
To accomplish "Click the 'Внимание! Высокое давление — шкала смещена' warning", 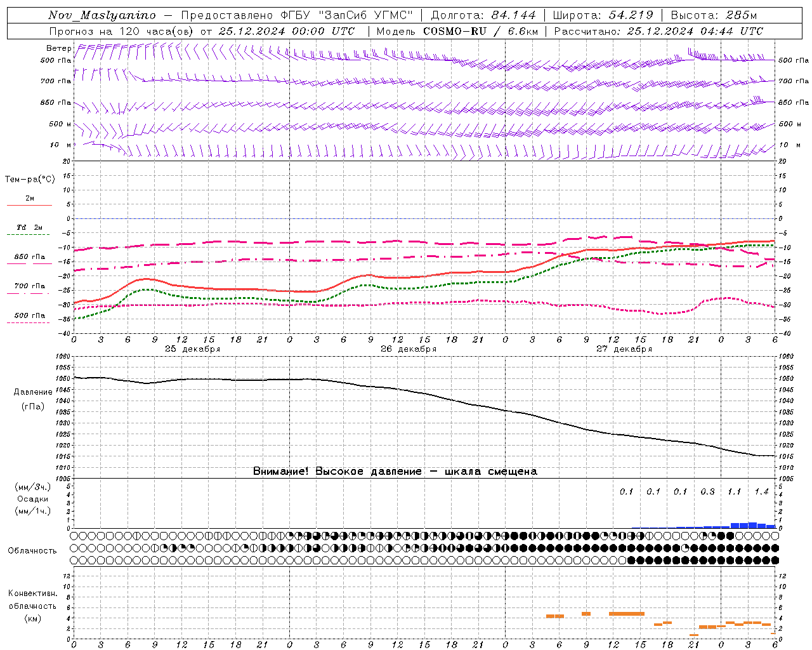I will pyautogui.click(x=395, y=472).
